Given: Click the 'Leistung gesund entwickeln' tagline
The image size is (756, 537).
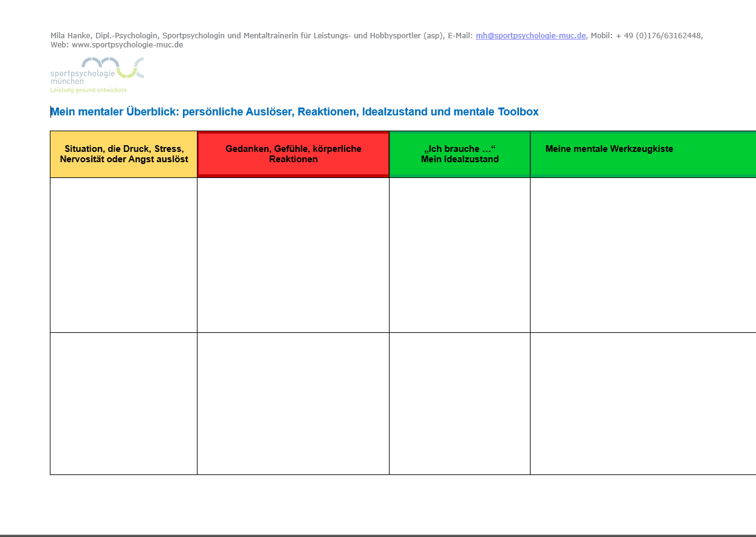Looking at the screenshot, I should pyautogui.click(x=88, y=90).
